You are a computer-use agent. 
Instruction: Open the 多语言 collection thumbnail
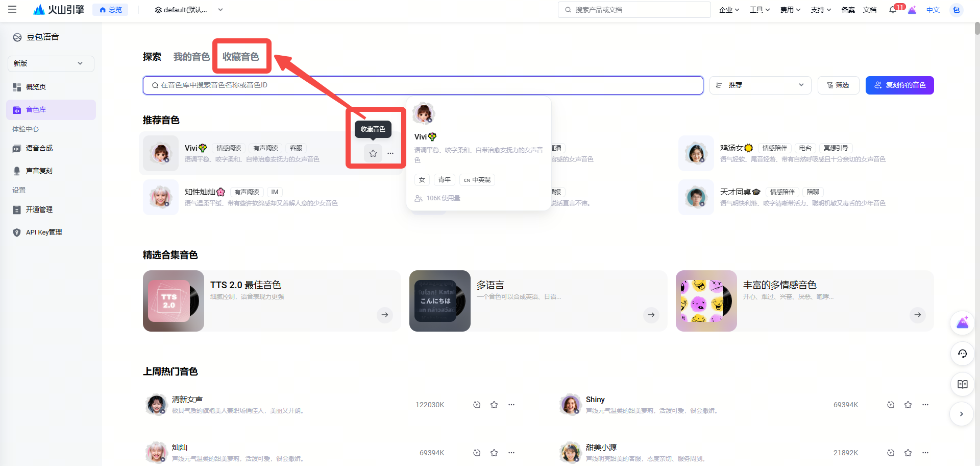[x=440, y=301]
